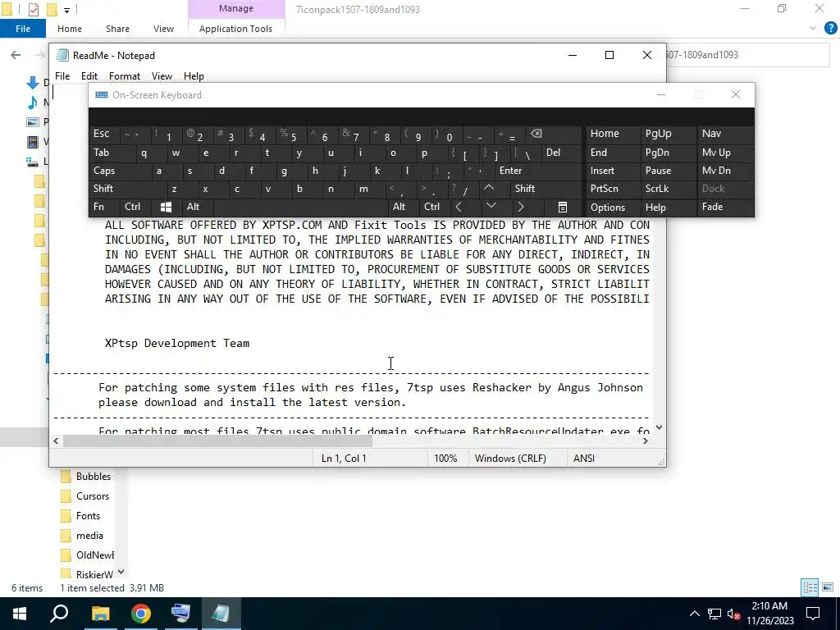The height and width of the screenshot is (630, 840).
Task: Click the muted speaker tray icon
Action: pos(733,614)
